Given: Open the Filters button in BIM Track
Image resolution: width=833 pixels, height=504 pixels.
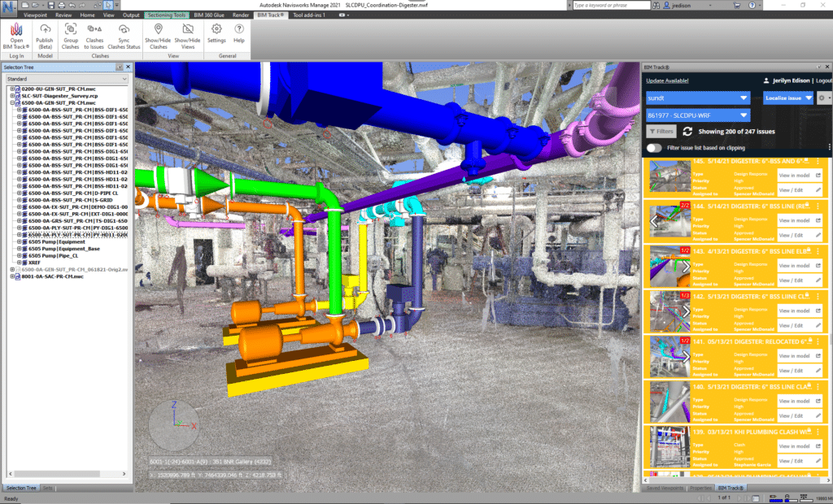Looking at the screenshot, I should 661,131.
